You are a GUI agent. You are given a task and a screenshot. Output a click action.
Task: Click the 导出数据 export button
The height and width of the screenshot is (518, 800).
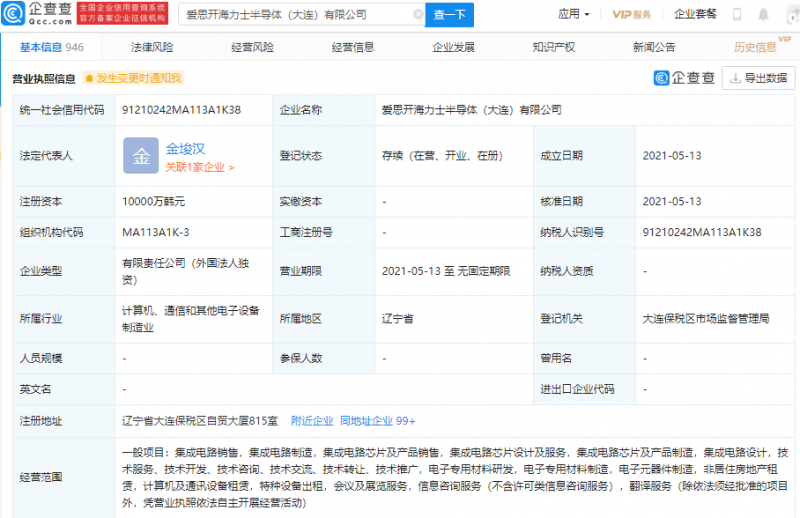tap(759, 78)
